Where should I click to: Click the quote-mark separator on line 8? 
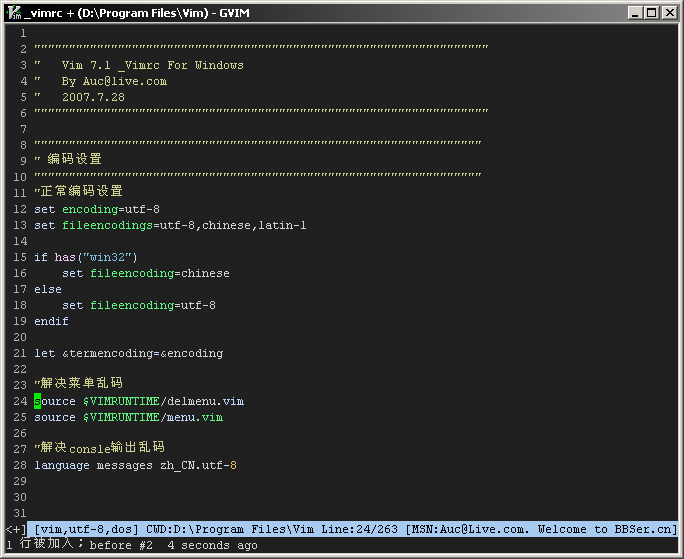click(258, 142)
